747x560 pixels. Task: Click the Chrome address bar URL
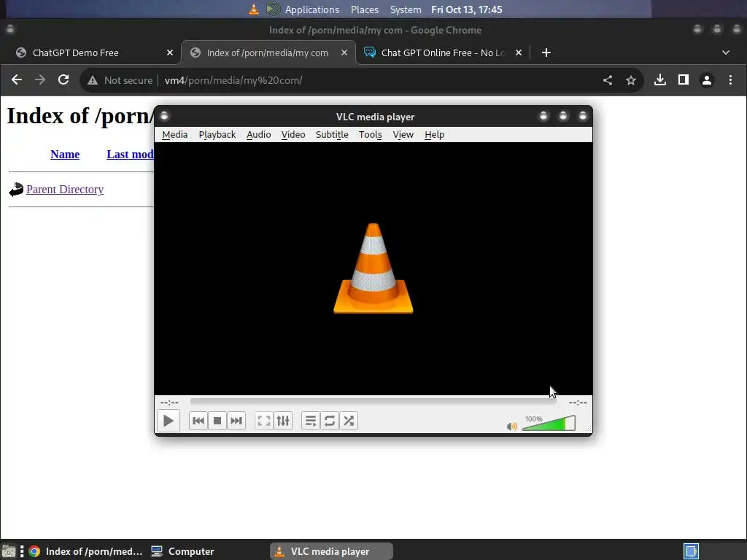[x=233, y=80]
